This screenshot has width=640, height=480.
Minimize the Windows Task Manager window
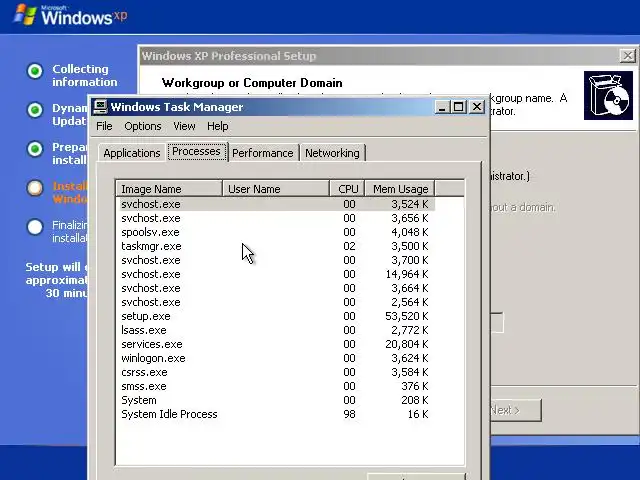point(442,107)
